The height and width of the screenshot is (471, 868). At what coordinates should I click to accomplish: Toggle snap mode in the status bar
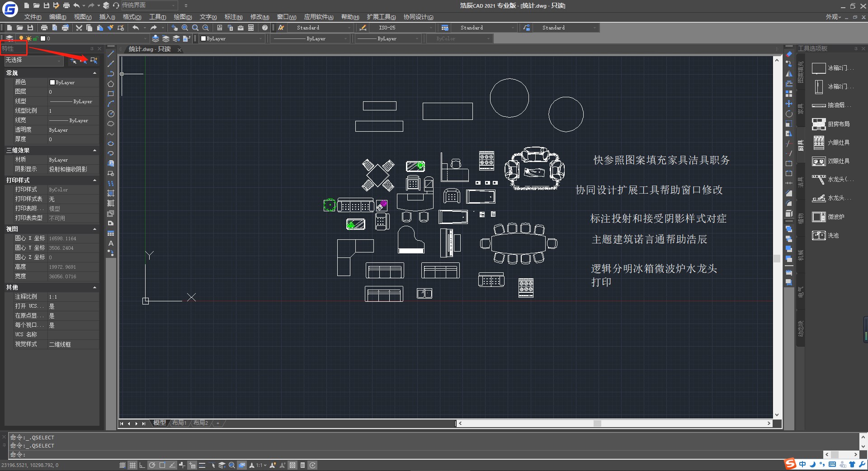click(x=123, y=465)
